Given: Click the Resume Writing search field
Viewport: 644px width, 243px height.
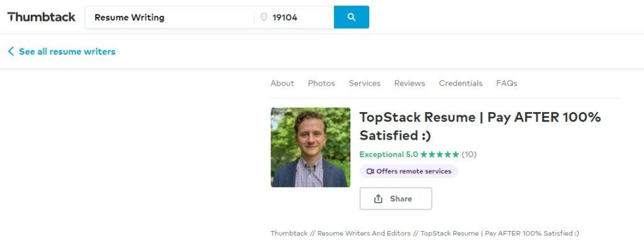Looking at the screenshot, I should click(x=170, y=17).
